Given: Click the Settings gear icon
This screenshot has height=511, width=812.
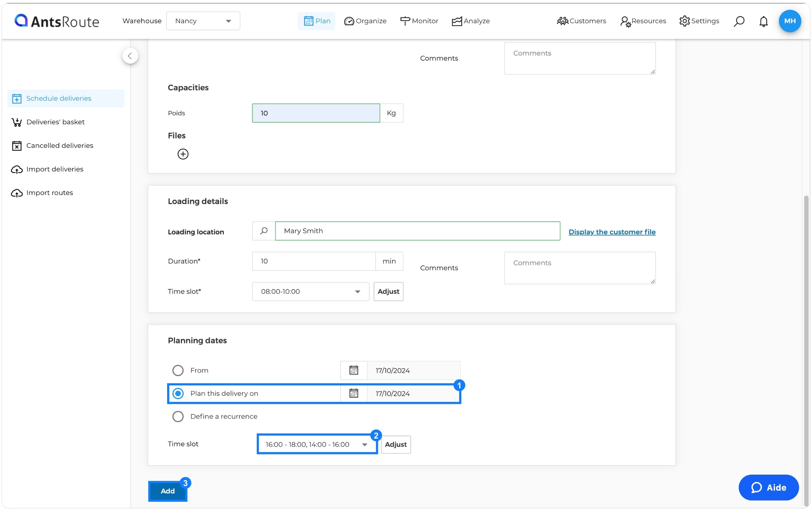Looking at the screenshot, I should coord(684,21).
